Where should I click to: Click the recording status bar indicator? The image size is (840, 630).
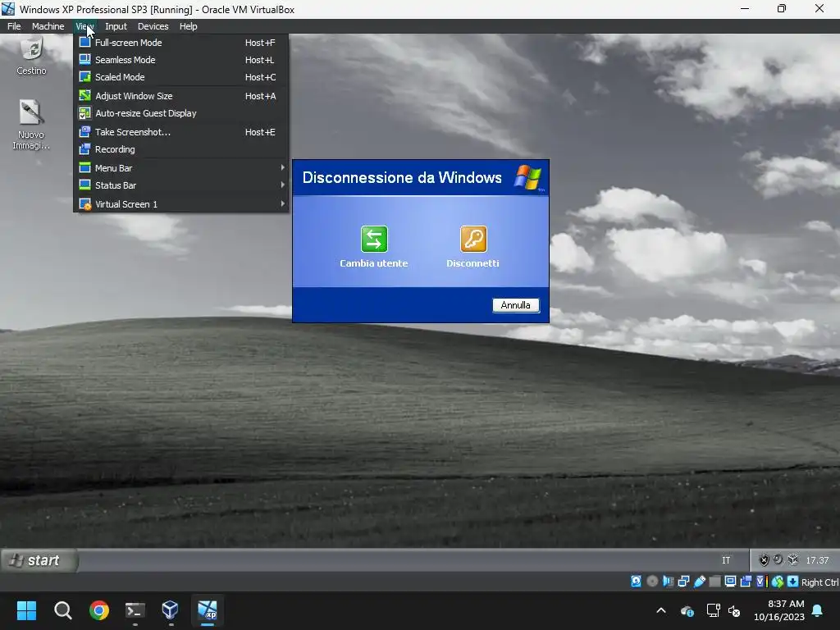746,582
